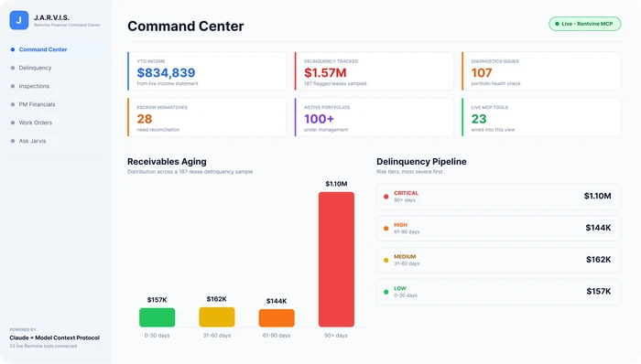This screenshot has width=641, height=364.
Task: Click the Live - Rentvine MCP status badge
Action: pos(584,24)
